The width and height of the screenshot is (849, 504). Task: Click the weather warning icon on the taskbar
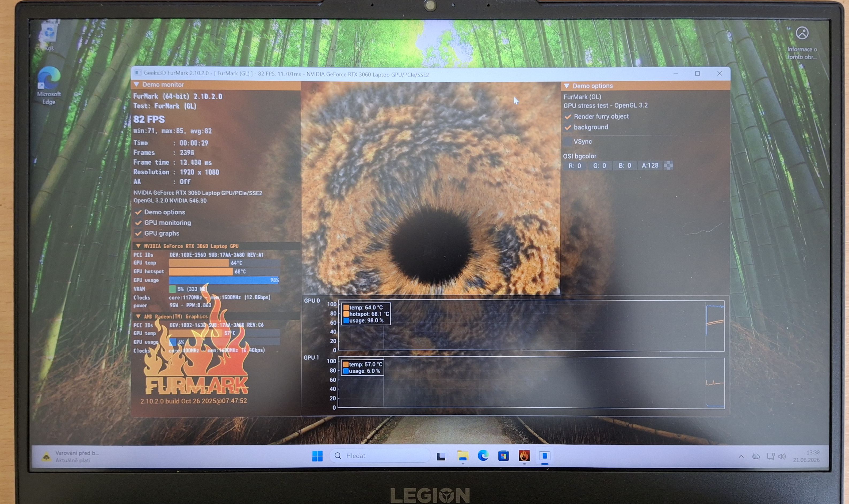[46, 457]
